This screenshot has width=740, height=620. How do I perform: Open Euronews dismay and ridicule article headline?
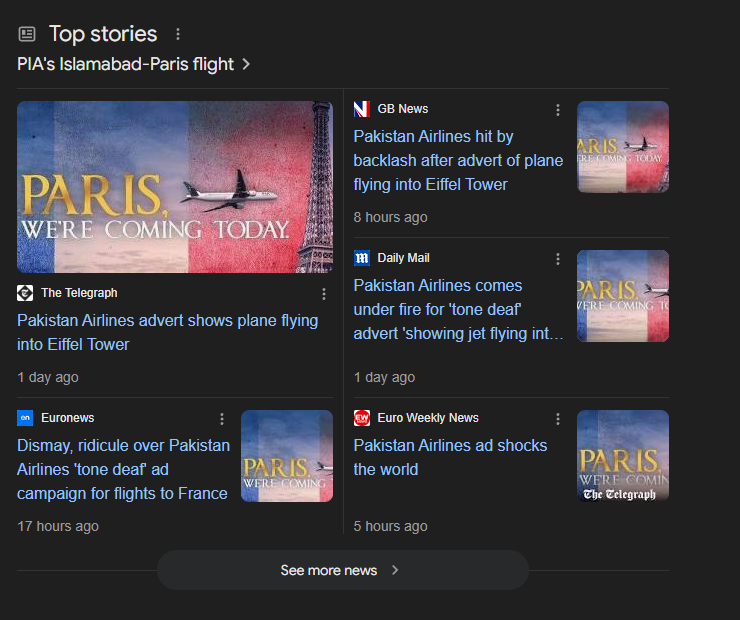(x=123, y=469)
